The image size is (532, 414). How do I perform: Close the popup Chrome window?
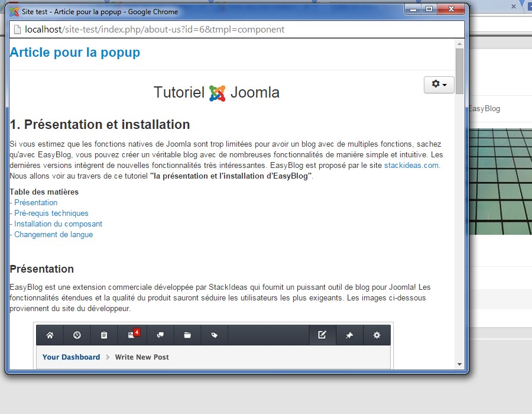(451, 9)
